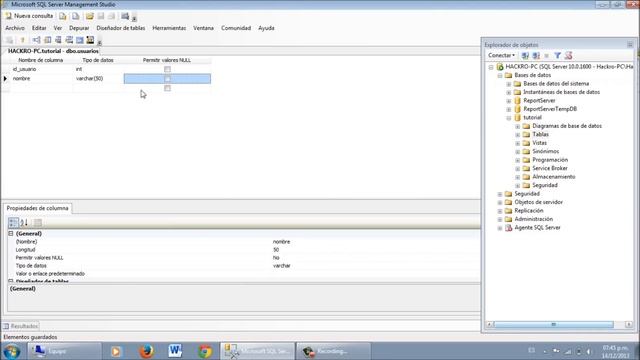Click the varchar(50) data type cell

tap(99, 78)
